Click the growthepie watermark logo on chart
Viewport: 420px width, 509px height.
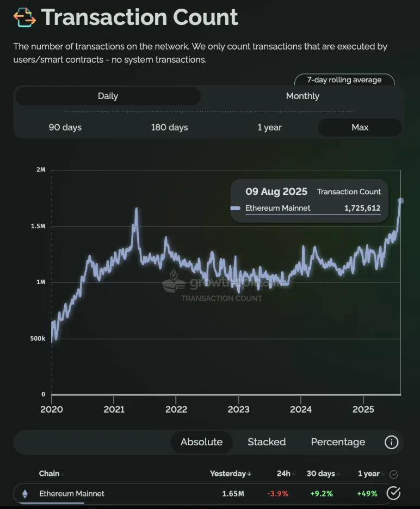(174, 281)
